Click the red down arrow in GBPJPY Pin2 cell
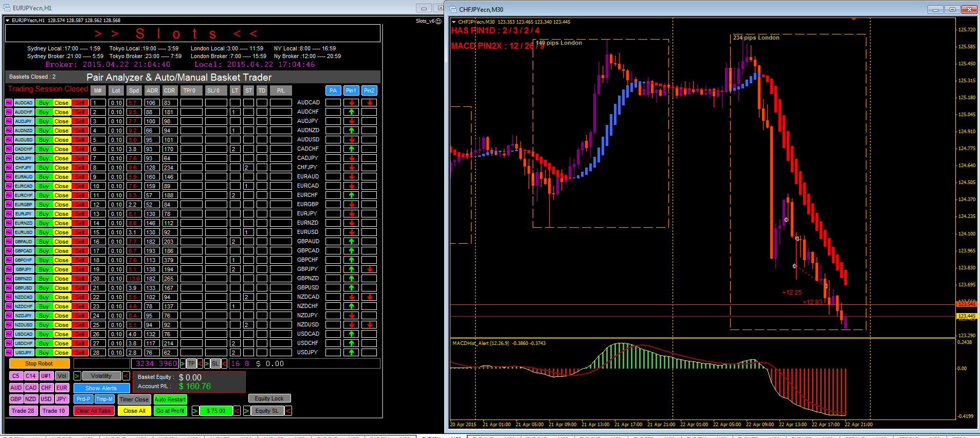Image resolution: width=980 pixels, height=438 pixels. (x=370, y=269)
